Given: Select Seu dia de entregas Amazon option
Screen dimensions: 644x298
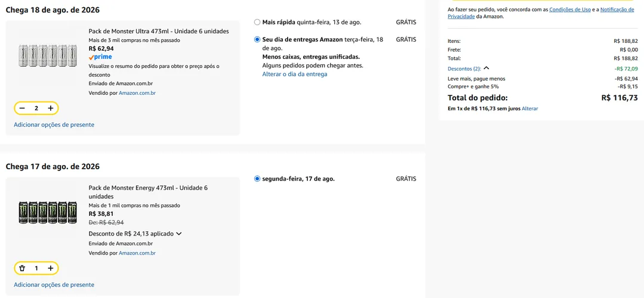Looking at the screenshot, I should click(257, 39).
